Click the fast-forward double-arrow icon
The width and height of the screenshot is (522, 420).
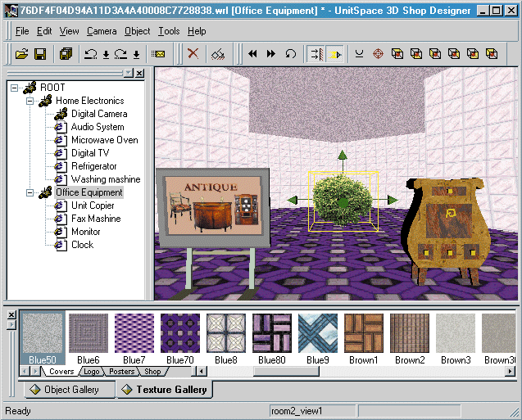[x=270, y=54]
